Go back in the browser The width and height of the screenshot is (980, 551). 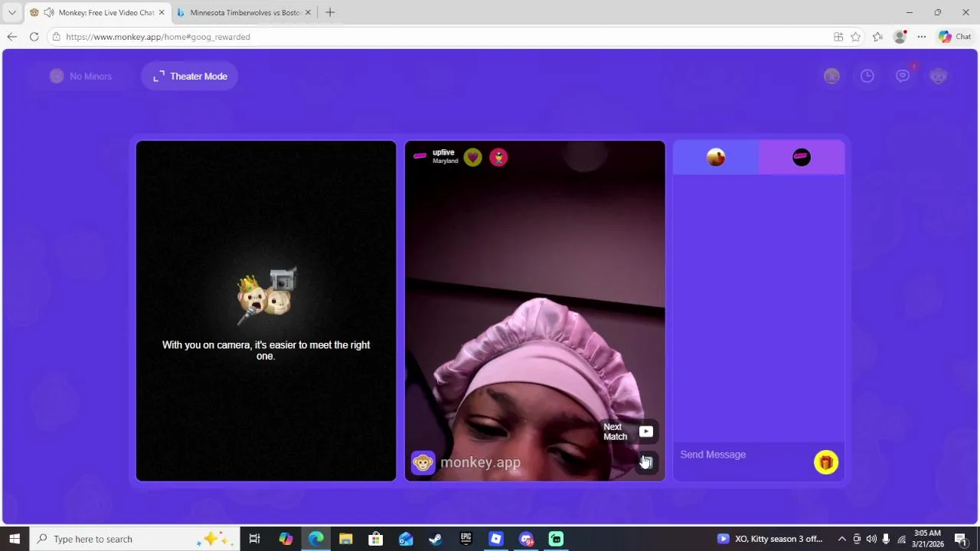click(x=11, y=37)
